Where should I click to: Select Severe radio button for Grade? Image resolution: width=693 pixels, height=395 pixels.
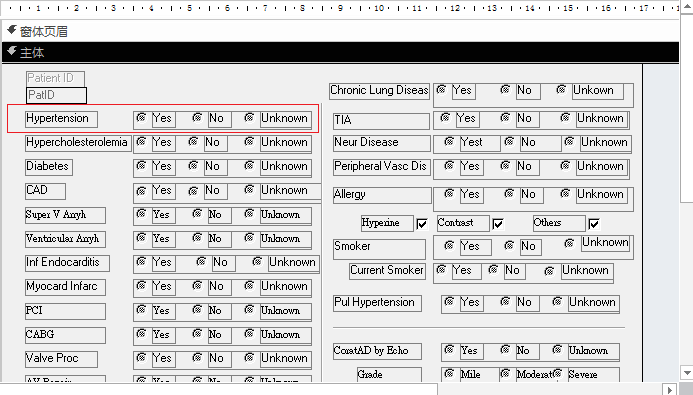(557, 374)
